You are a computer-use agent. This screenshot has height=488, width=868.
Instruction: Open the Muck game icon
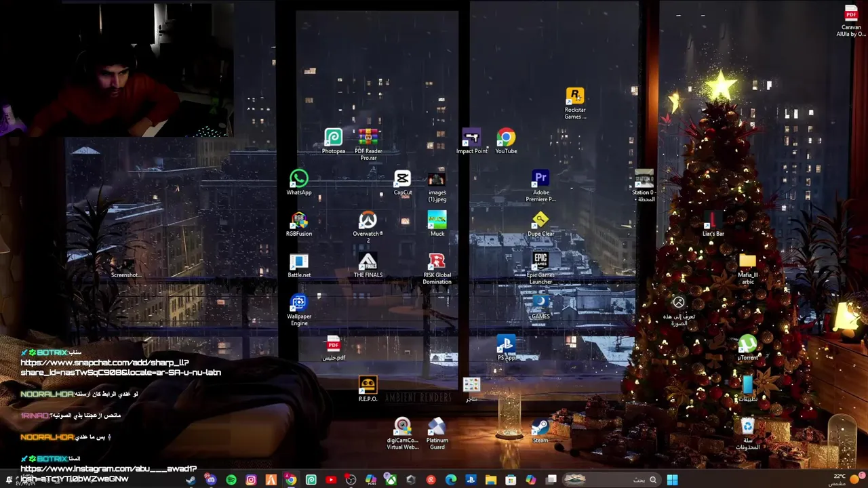pos(437,224)
